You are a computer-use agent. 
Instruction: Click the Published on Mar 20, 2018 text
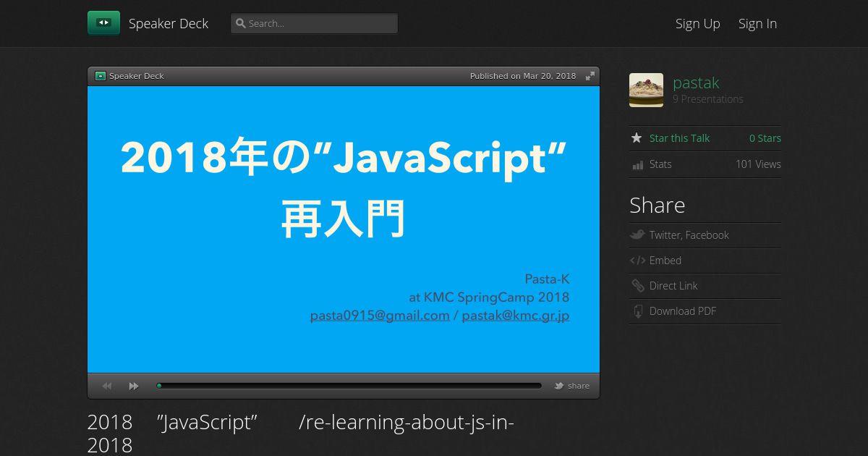[x=523, y=76]
